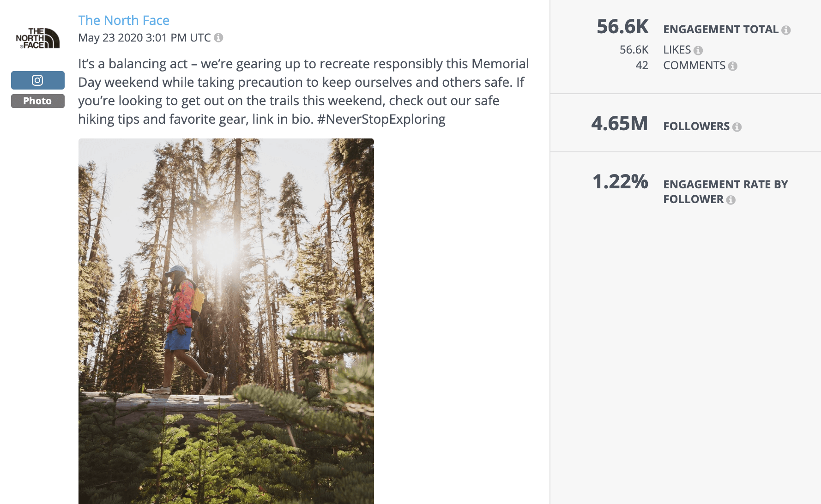Open the info tooltip beside the post timestamp
Screen dimensions: 821x504
click(218, 37)
